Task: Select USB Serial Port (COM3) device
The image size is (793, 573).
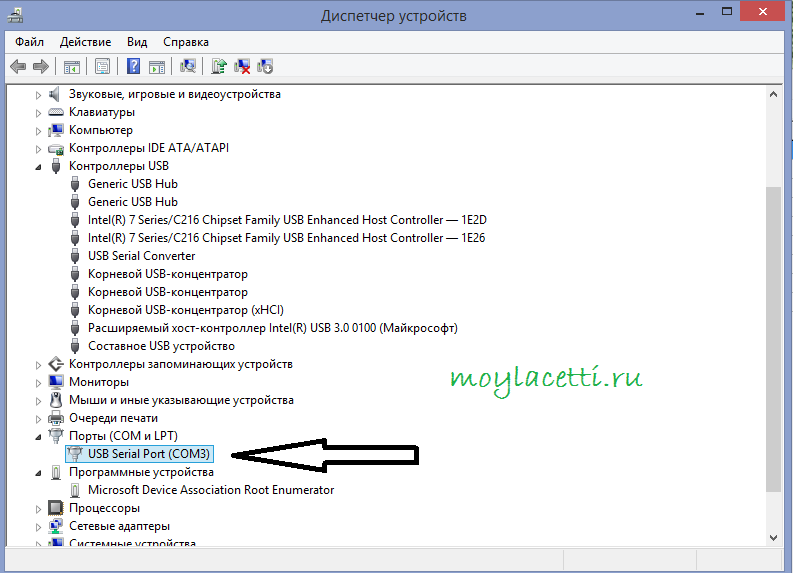Action: (x=154, y=454)
